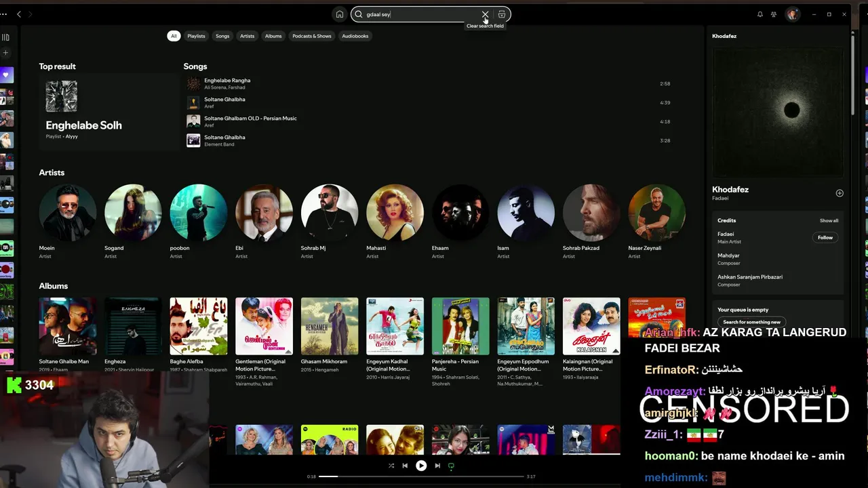Open the three-dot app menu
Image resolution: width=868 pixels, height=488 pixels.
click(5, 14)
